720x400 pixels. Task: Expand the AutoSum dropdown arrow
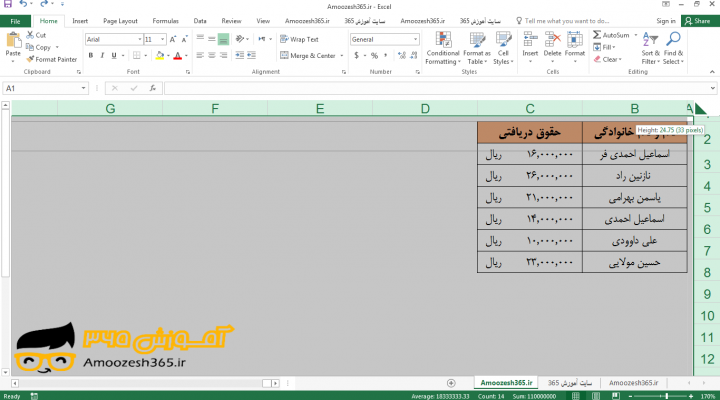click(636, 35)
